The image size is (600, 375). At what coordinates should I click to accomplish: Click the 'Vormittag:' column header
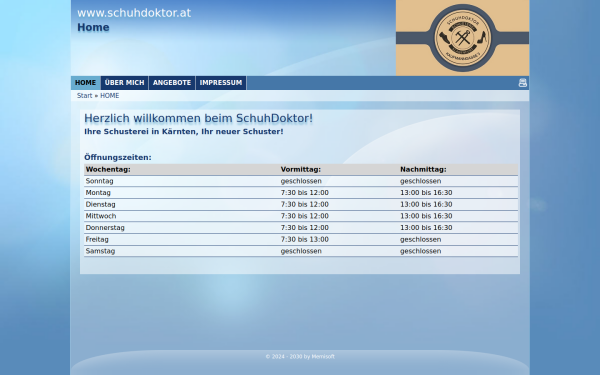coord(301,169)
